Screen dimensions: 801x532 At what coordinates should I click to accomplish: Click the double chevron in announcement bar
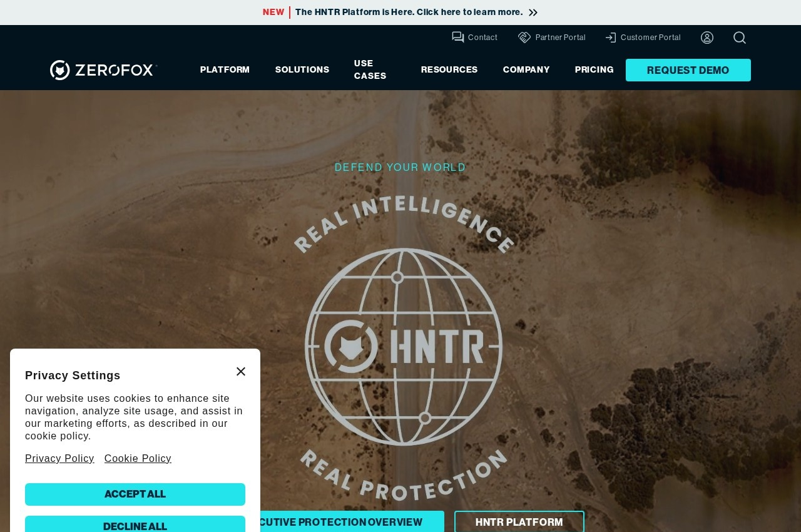coord(533,13)
